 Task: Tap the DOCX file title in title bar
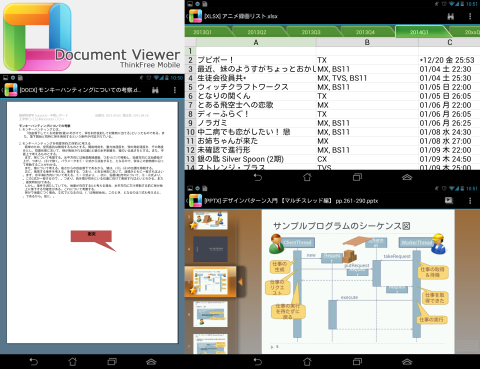click(80, 90)
